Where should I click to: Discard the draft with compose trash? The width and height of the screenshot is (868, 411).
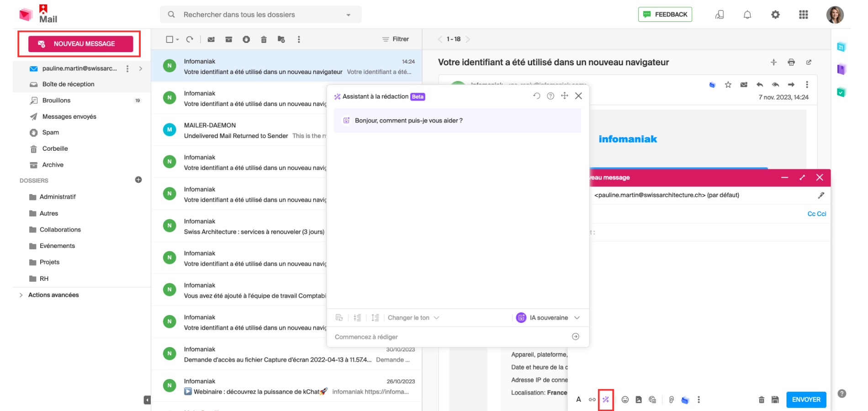pos(762,400)
